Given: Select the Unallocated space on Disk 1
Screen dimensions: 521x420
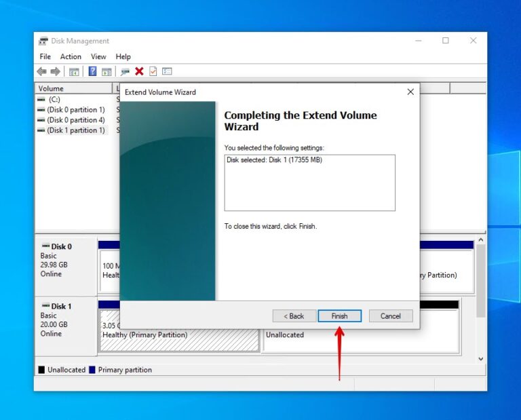Looking at the screenshot, I should (361, 341).
